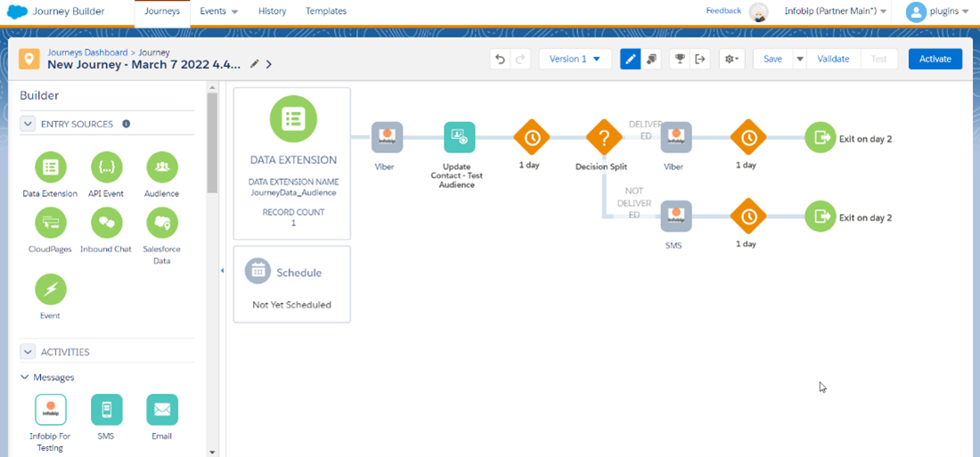This screenshot has height=457, width=980.
Task: Open the settings gear dropdown
Action: [733, 60]
